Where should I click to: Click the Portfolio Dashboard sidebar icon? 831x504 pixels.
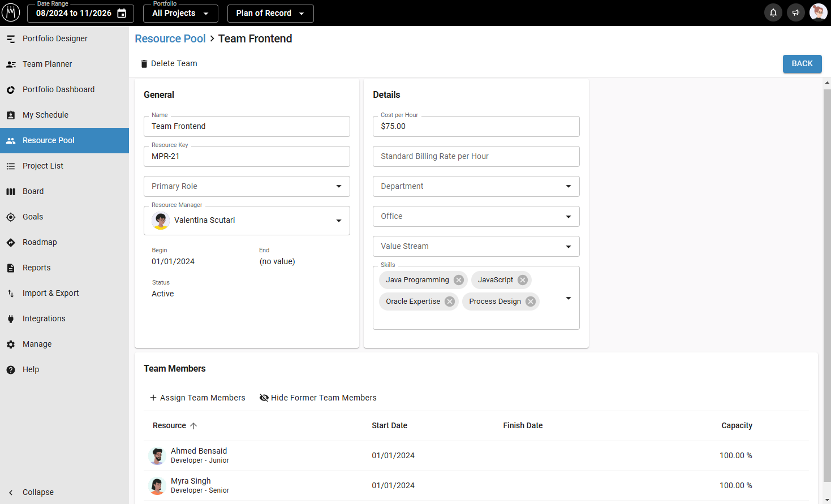[11, 89]
